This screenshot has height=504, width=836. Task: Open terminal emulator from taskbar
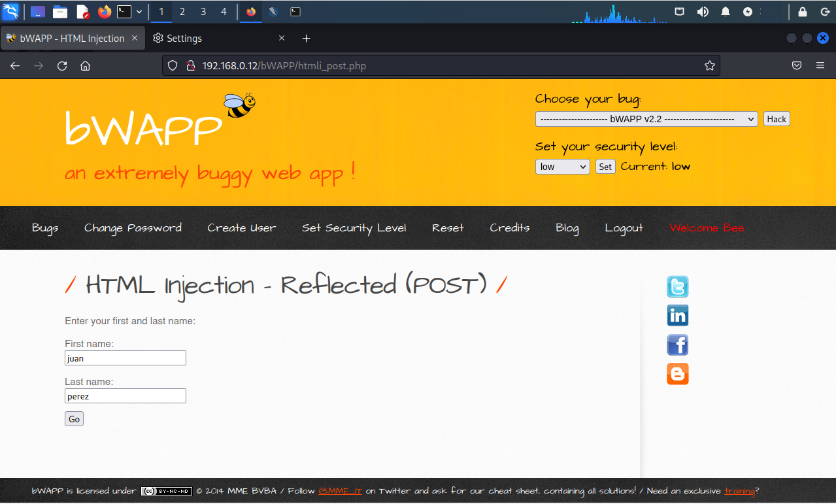click(x=124, y=12)
